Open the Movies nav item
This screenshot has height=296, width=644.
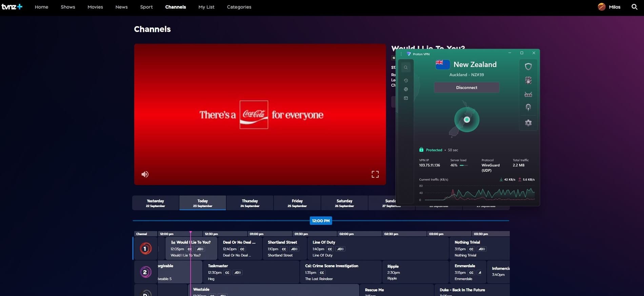(x=95, y=7)
